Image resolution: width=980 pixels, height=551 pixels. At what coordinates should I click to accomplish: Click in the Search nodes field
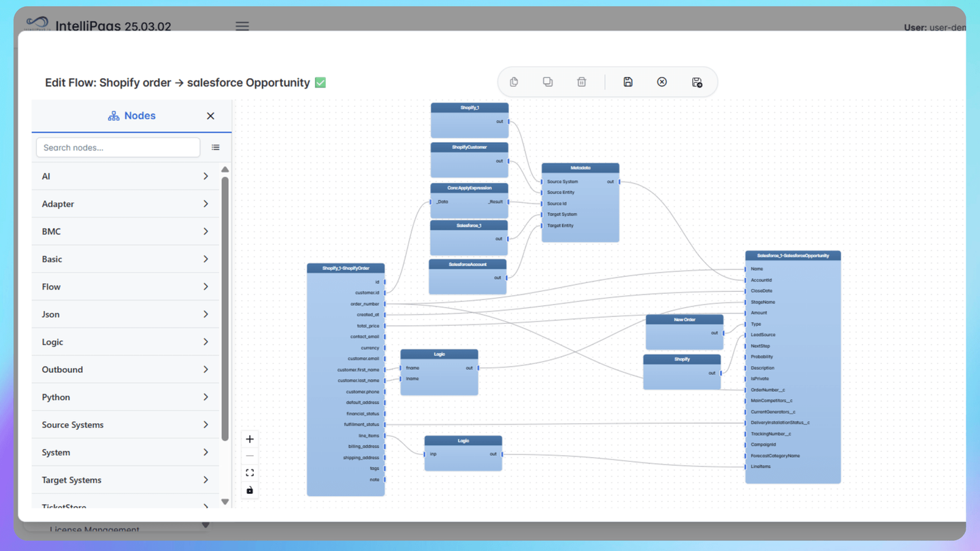tap(118, 148)
